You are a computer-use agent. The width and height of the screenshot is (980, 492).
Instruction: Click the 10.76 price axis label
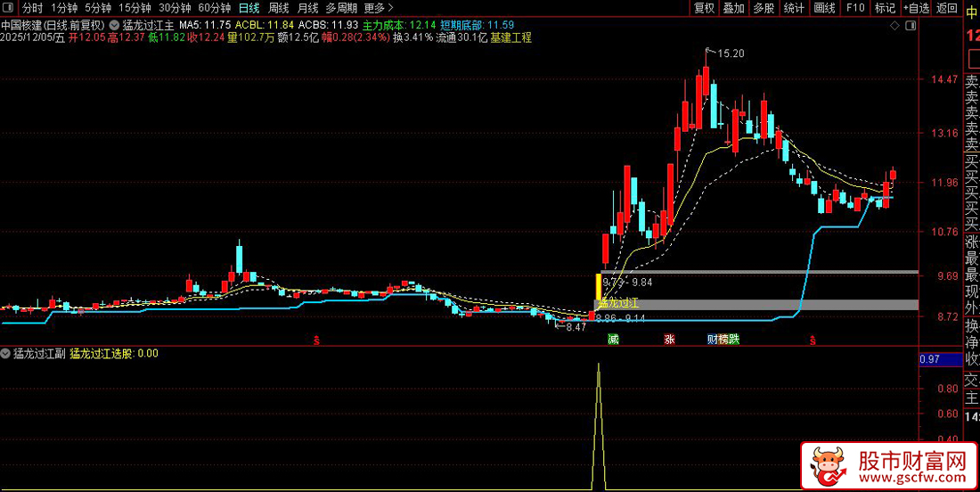pos(943,232)
